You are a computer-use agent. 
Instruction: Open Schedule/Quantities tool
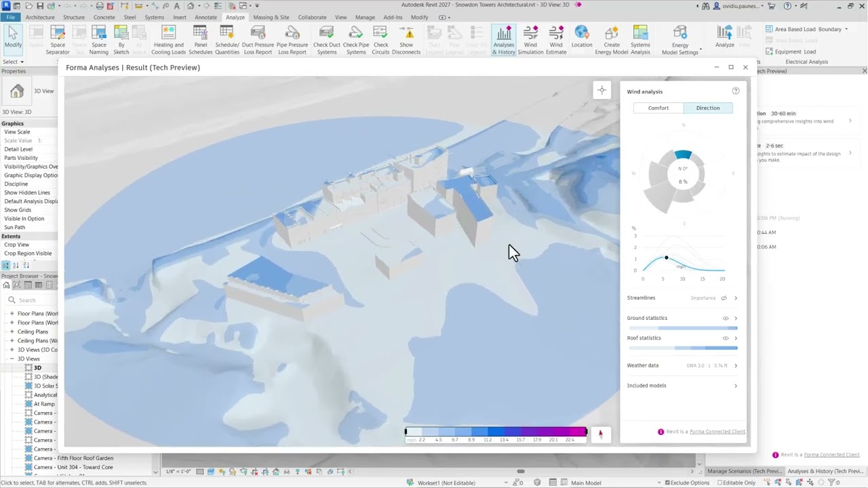coord(227,39)
